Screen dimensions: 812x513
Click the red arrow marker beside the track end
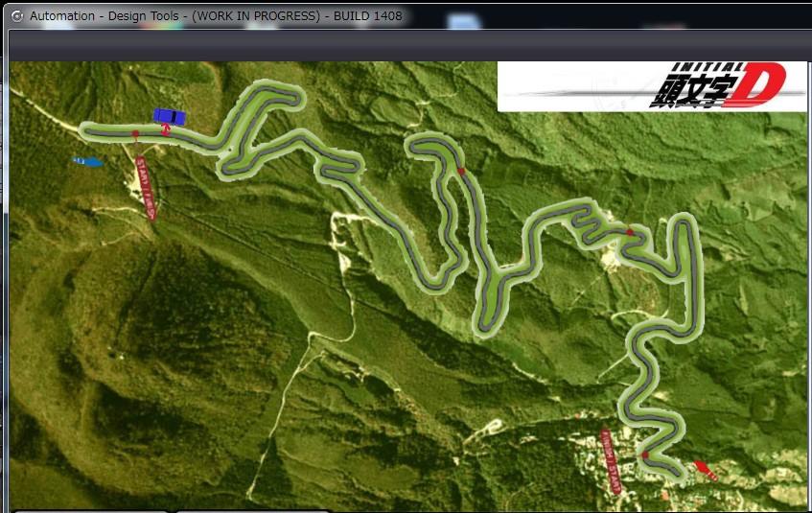[x=706, y=470]
